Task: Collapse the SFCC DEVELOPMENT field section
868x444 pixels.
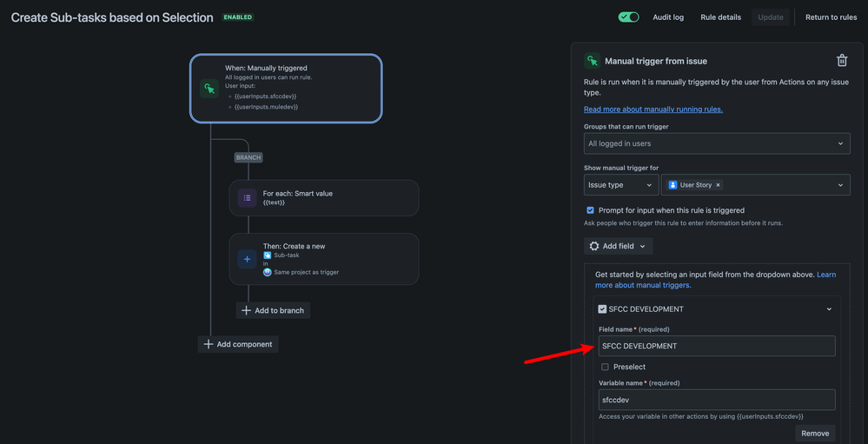Action: (829, 309)
